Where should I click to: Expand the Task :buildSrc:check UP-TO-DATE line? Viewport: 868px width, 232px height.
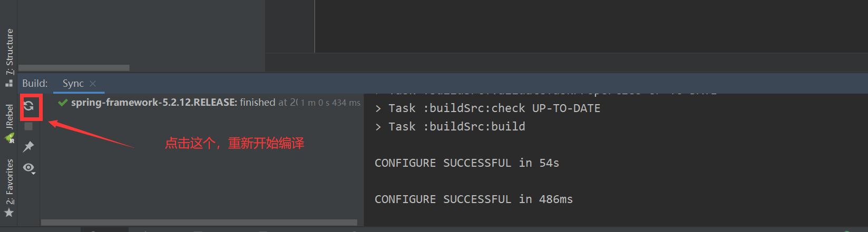378,108
